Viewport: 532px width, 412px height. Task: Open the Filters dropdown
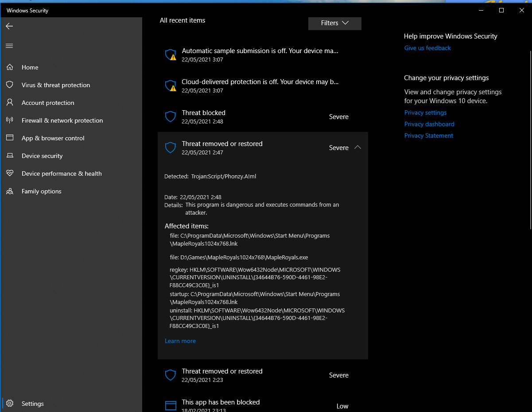(334, 23)
